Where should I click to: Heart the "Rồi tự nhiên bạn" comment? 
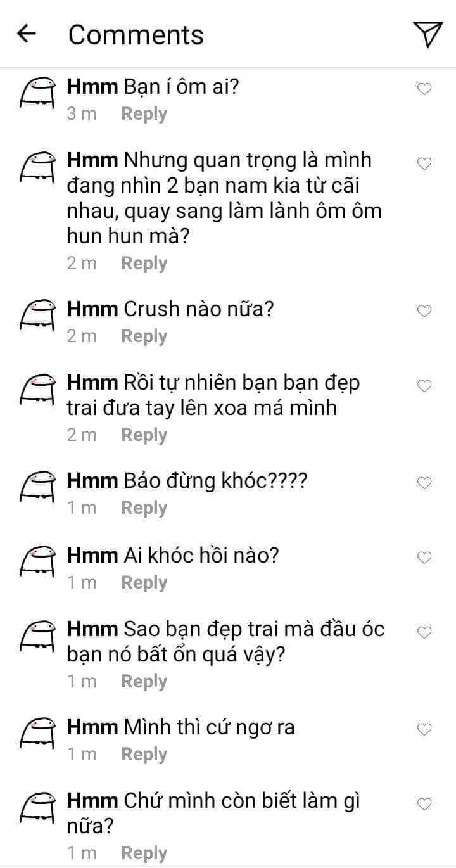(x=424, y=386)
